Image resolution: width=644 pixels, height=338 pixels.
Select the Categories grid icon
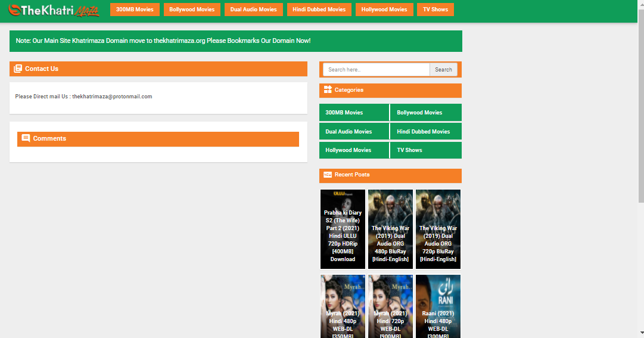point(328,89)
